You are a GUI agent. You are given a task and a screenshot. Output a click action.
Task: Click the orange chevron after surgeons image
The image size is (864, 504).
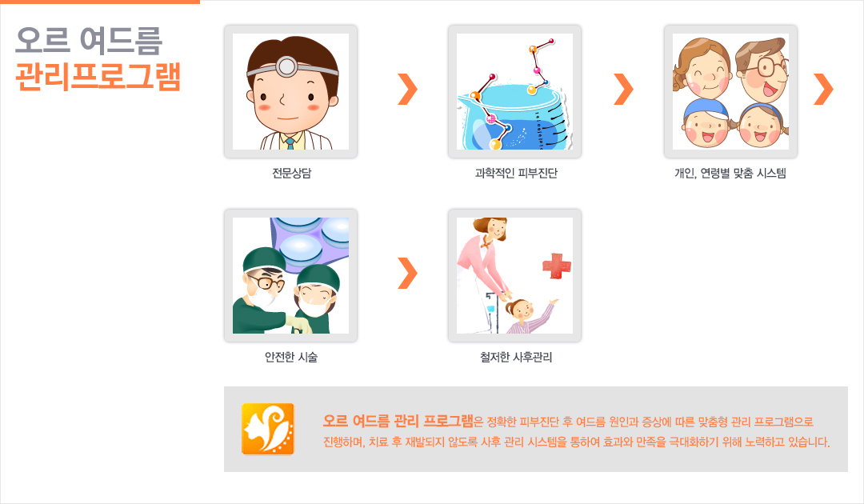[x=408, y=273]
